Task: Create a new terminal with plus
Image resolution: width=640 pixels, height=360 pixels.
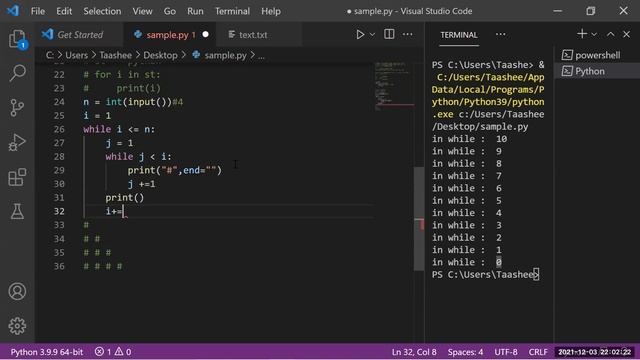Action: [x=582, y=34]
